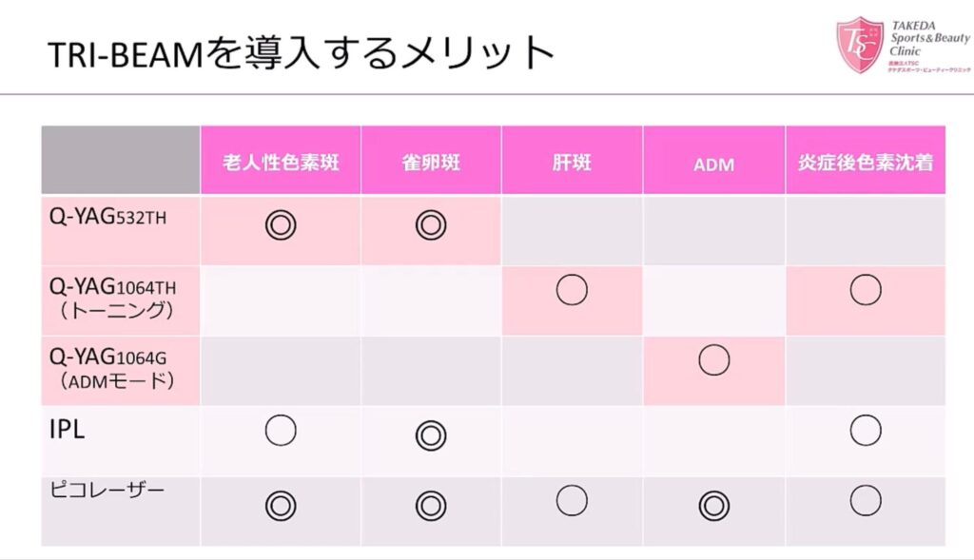This screenshot has height=560, width=974.
Task: Click the Q-YAG1064TH (トーニング) row label
Action: point(113,299)
